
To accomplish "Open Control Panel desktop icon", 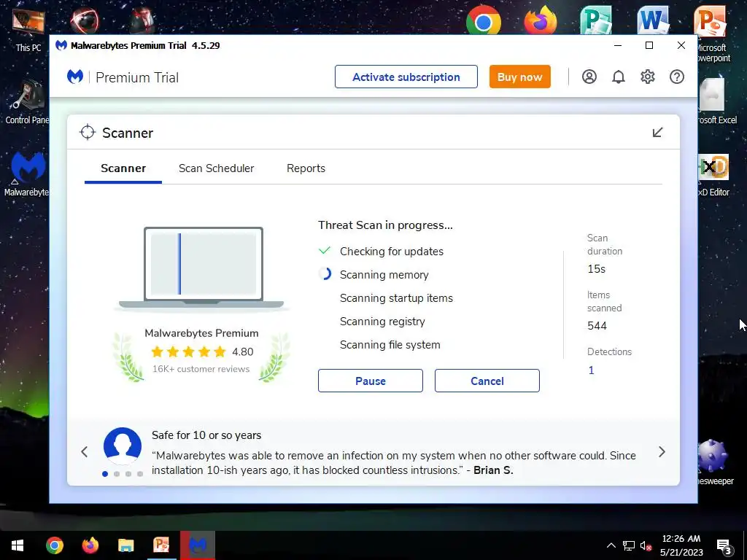I will pos(27,101).
